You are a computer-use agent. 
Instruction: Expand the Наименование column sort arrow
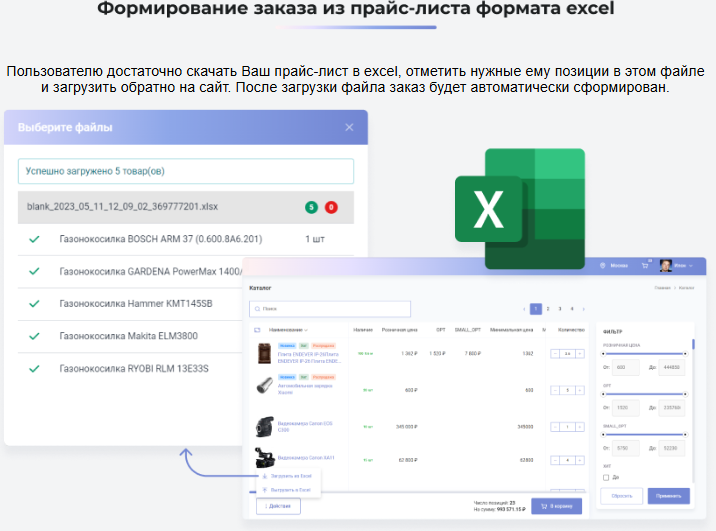pyautogui.click(x=307, y=330)
